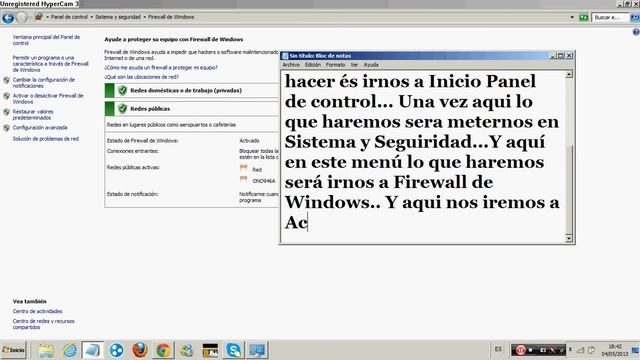
Task: Open Cambiar la configuración de notificaciones
Action: [x=44, y=83]
